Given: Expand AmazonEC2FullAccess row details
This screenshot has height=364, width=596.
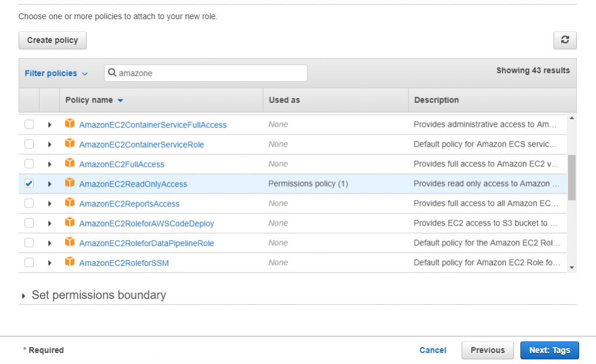Looking at the screenshot, I should 49,165.
